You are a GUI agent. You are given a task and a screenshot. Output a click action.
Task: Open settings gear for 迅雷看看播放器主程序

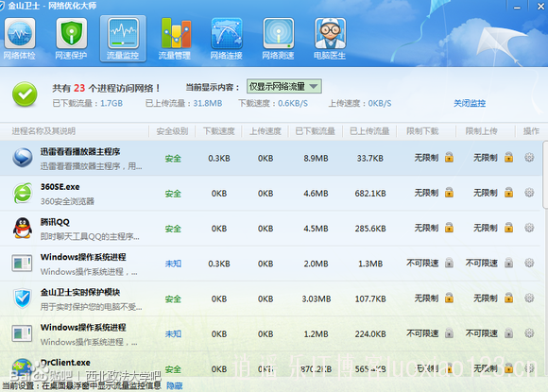coord(529,158)
